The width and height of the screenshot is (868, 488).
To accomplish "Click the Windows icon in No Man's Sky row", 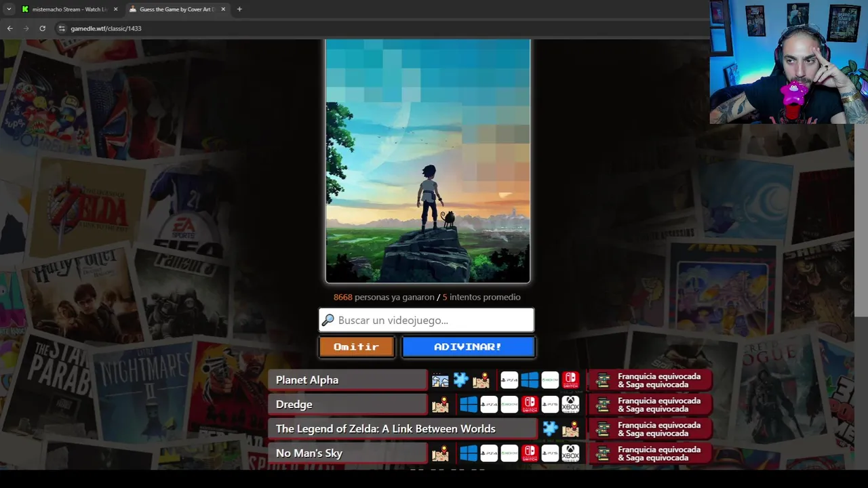I will (469, 453).
